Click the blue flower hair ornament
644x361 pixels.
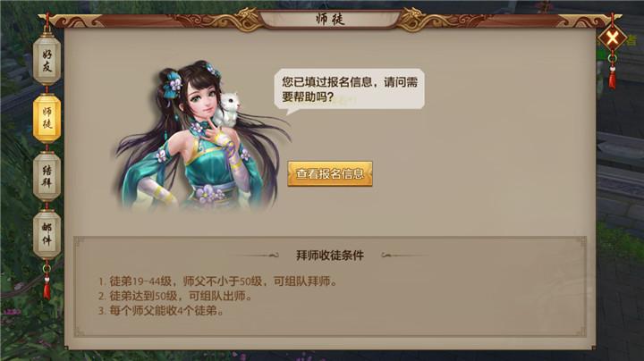(173, 85)
